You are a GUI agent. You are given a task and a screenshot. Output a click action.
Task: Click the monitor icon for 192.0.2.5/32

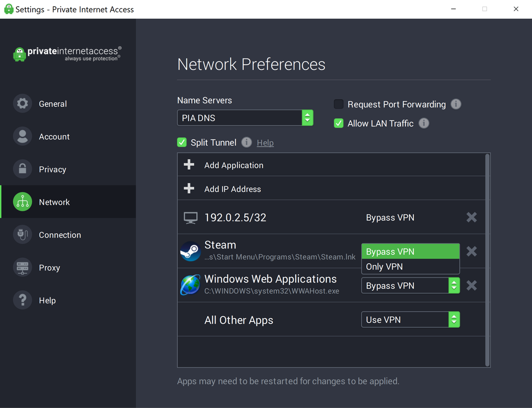(191, 218)
